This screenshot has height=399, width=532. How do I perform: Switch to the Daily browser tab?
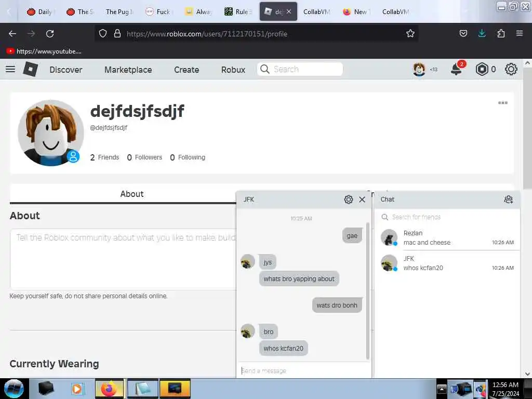pos(40,11)
